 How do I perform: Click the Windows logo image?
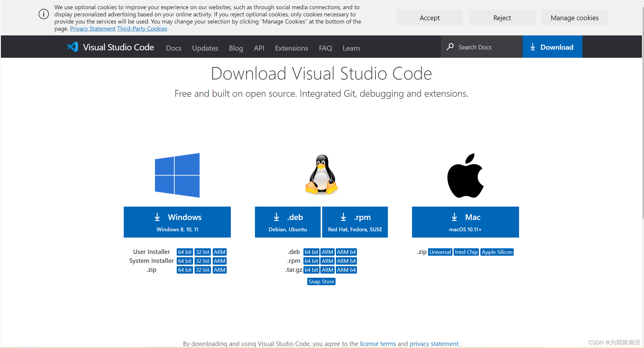177,175
